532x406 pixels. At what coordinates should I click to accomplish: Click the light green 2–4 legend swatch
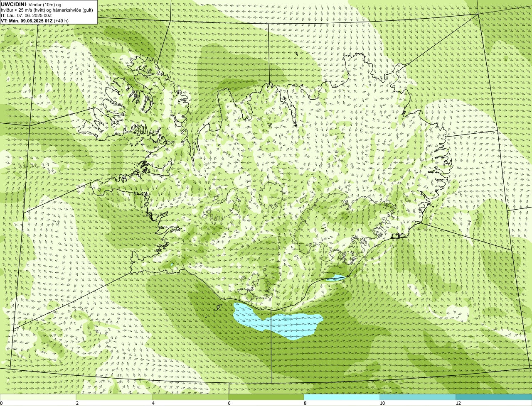click(x=114, y=397)
